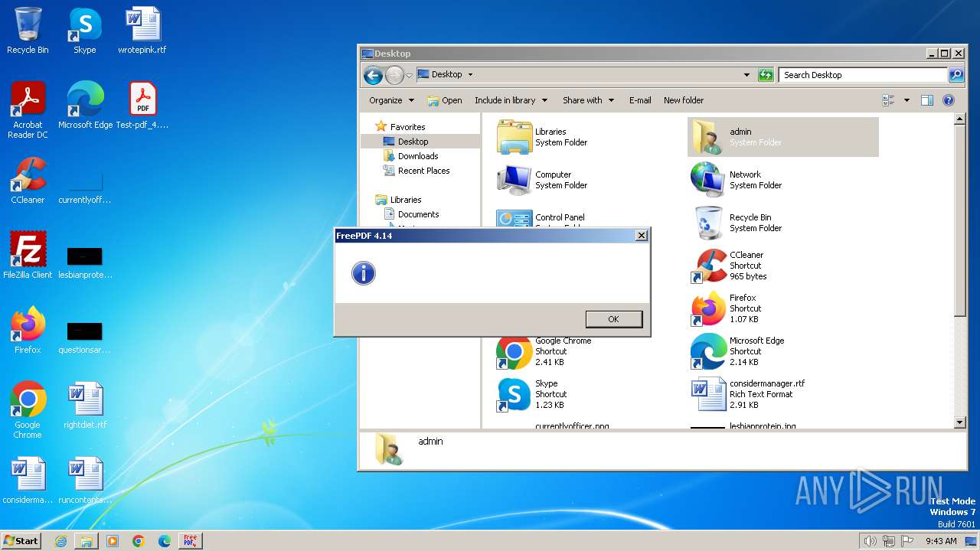Click New folder in the Explorer toolbar
Viewport: 980px width, 551px height.
pyautogui.click(x=684, y=100)
